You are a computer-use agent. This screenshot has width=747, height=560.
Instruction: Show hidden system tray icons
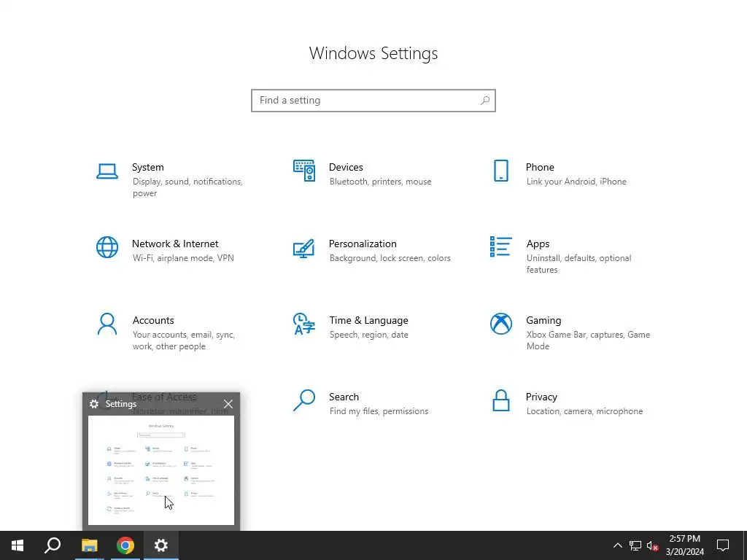617,545
